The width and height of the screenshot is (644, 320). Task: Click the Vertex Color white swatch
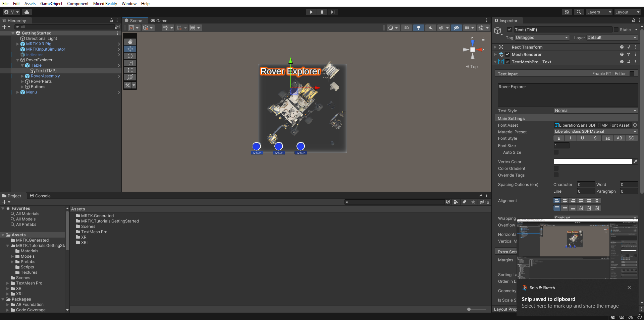click(x=593, y=162)
